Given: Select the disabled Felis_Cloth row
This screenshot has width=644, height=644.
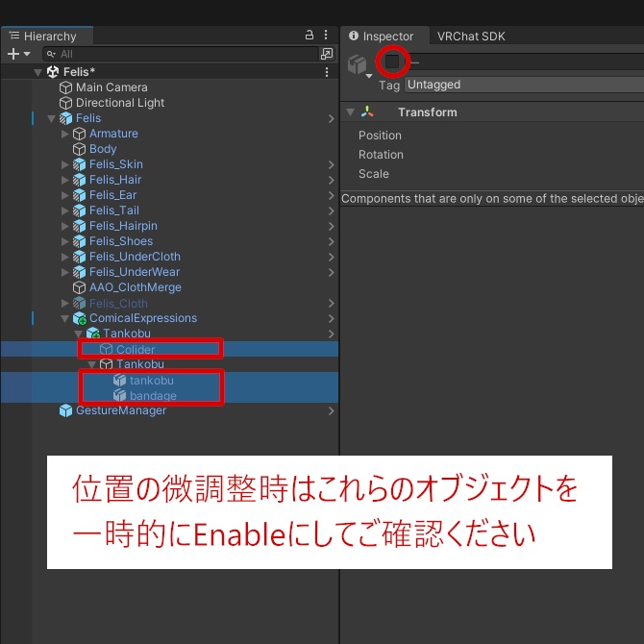Looking at the screenshot, I should point(169,303).
